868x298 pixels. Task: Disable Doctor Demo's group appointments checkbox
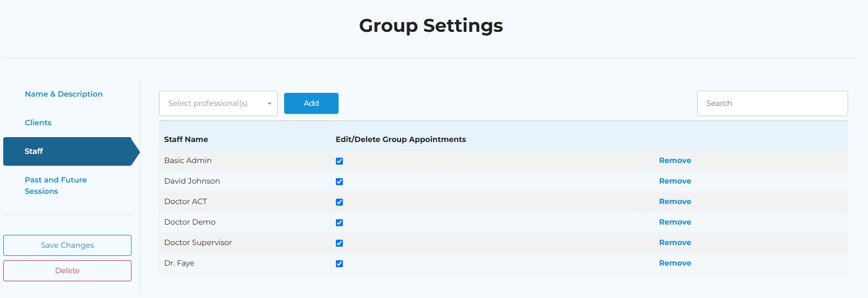pos(339,222)
